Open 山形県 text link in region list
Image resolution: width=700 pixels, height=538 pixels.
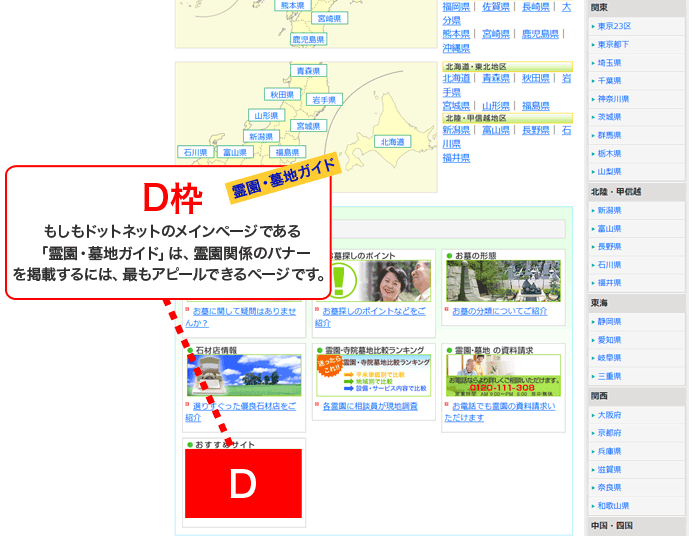pos(496,106)
